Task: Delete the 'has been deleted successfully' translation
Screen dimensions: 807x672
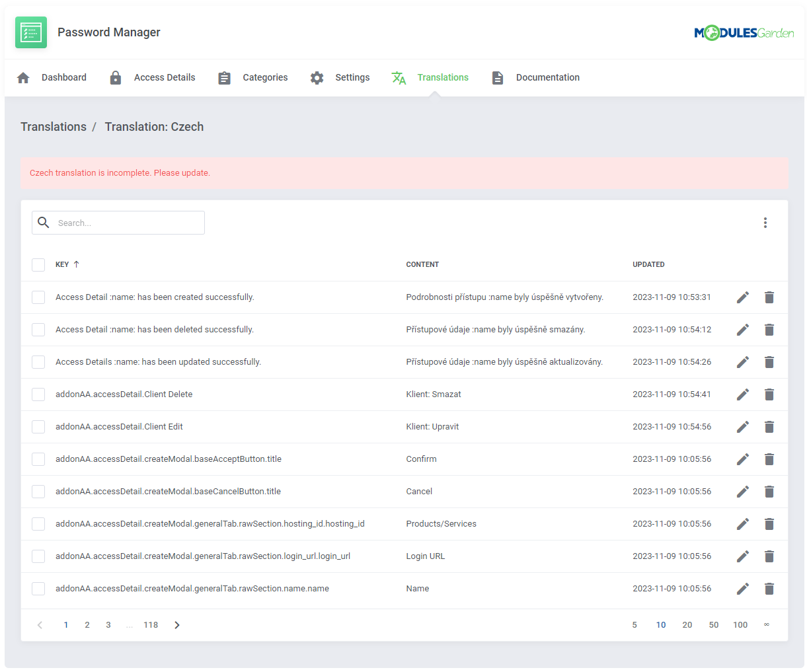Action: coord(769,330)
